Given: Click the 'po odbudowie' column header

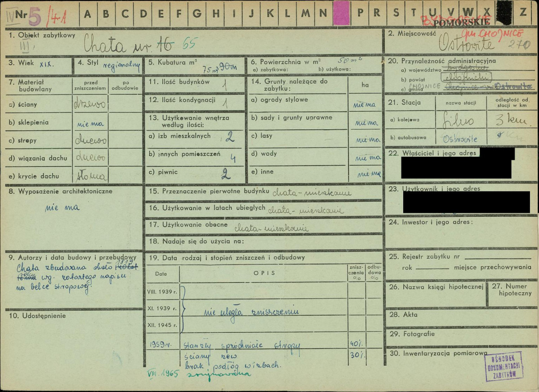Looking at the screenshot, I should click(x=125, y=85).
